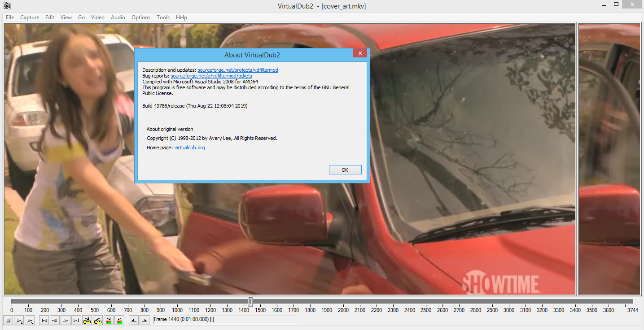Visit the virtualdub.org home page link
Viewport: 644px width, 330px height.
tap(190, 148)
